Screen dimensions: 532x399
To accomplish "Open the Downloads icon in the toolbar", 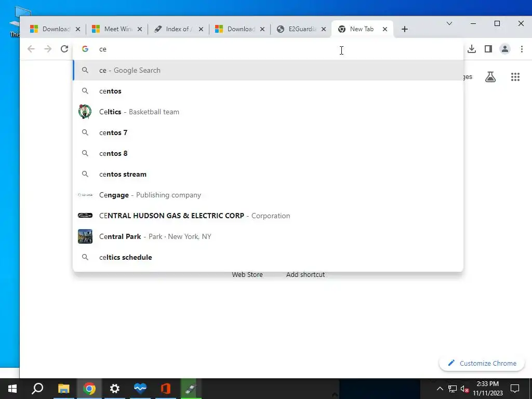I will [x=472, y=49].
